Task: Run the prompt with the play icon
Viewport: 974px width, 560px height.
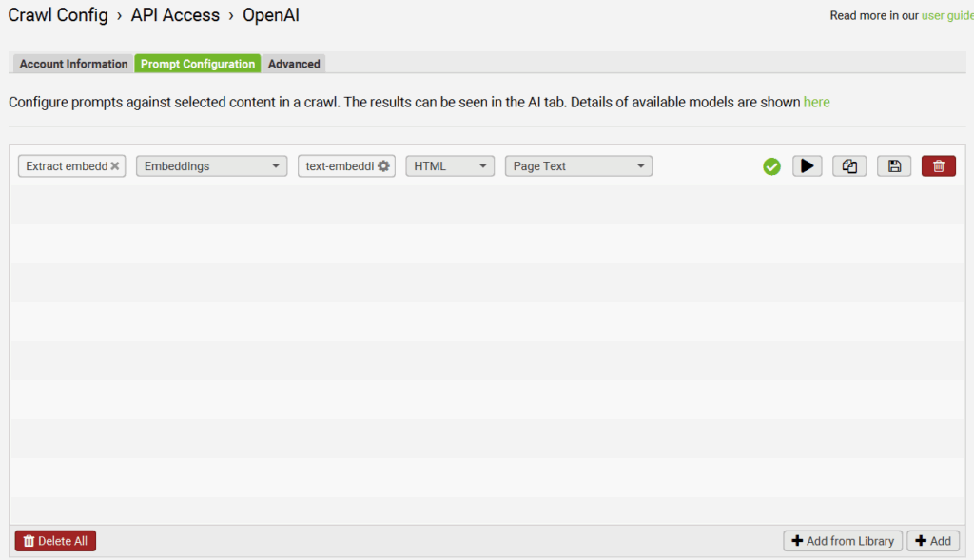Action: [x=807, y=166]
